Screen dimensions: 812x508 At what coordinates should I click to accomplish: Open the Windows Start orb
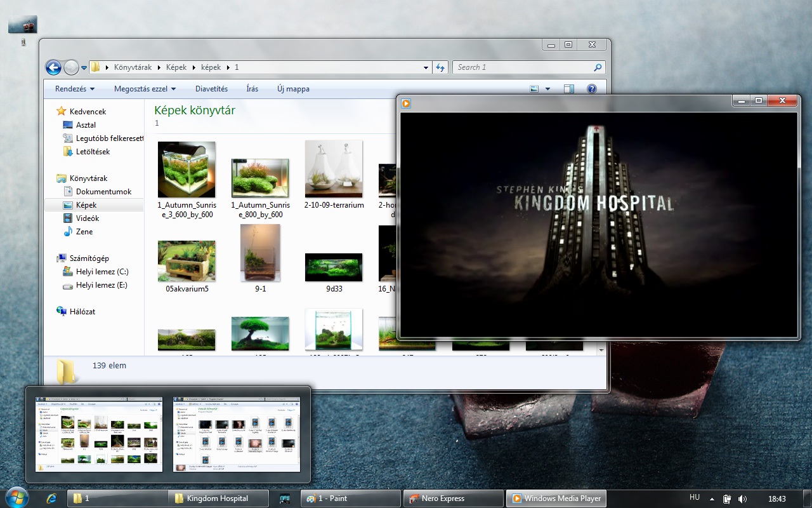pyautogui.click(x=17, y=498)
